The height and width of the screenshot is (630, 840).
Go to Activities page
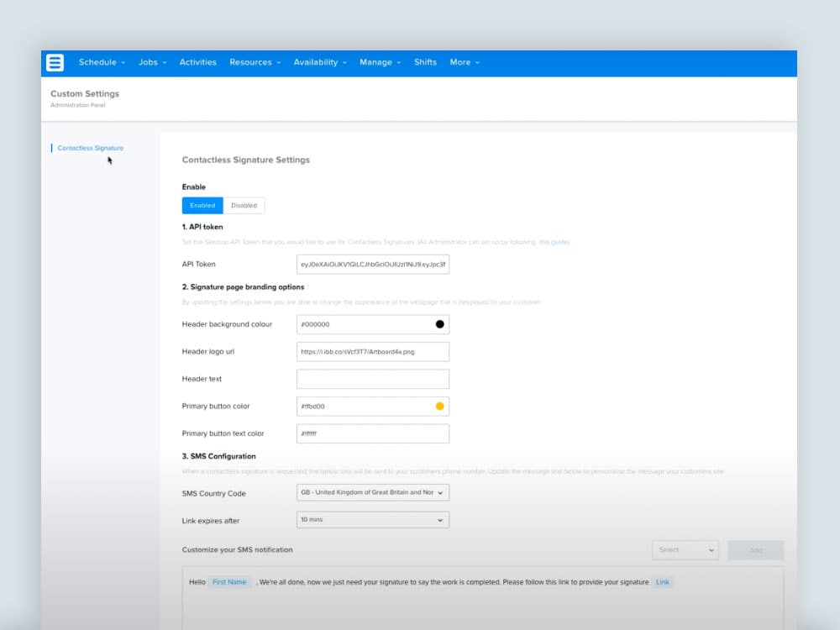click(x=197, y=63)
